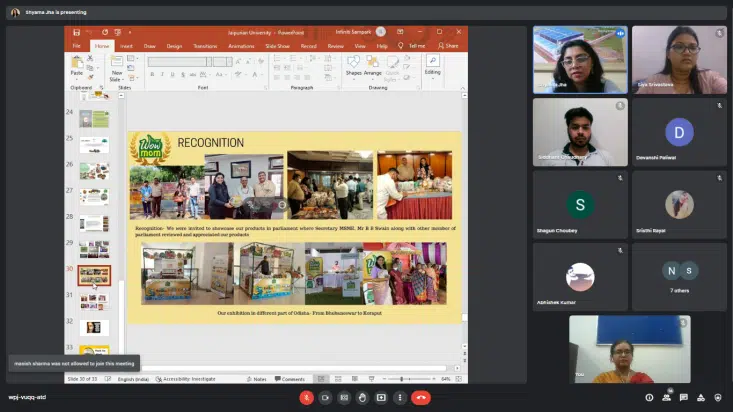Raise hand in the meeting
This screenshot has height=412, width=733.
coord(362,397)
